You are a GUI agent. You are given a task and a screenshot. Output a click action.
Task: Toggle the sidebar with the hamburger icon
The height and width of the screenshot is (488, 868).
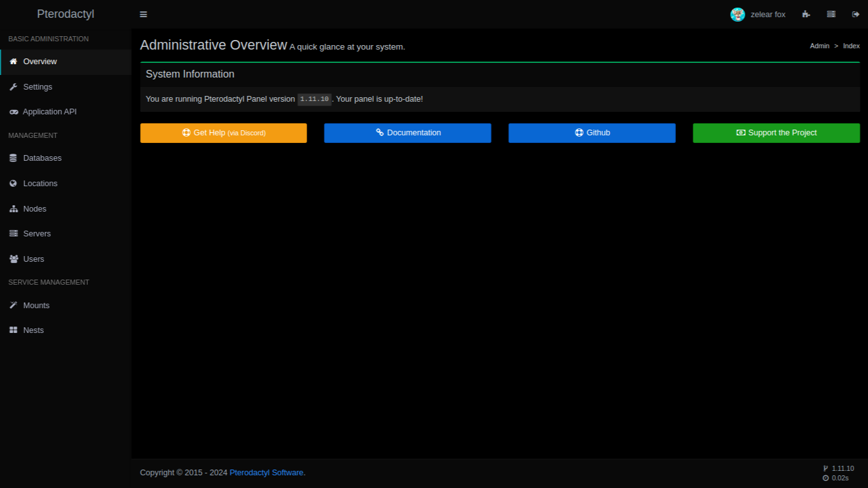click(143, 15)
